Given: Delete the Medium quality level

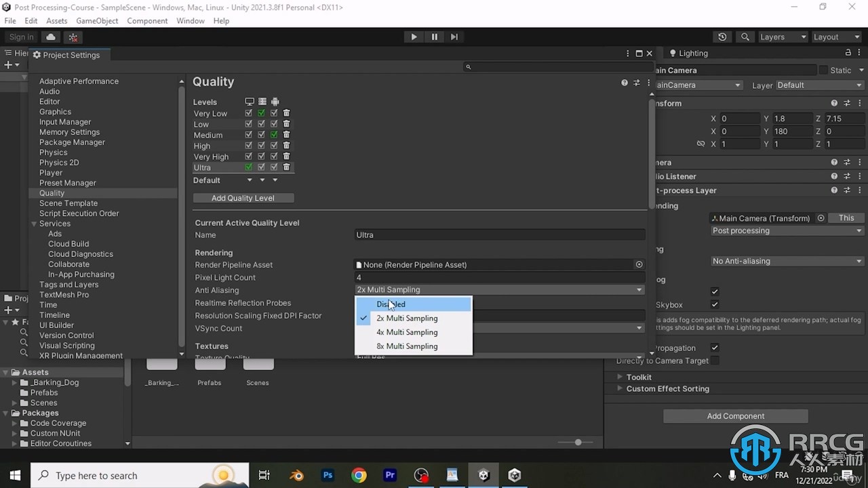Looking at the screenshot, I should (x=286, y=135).
